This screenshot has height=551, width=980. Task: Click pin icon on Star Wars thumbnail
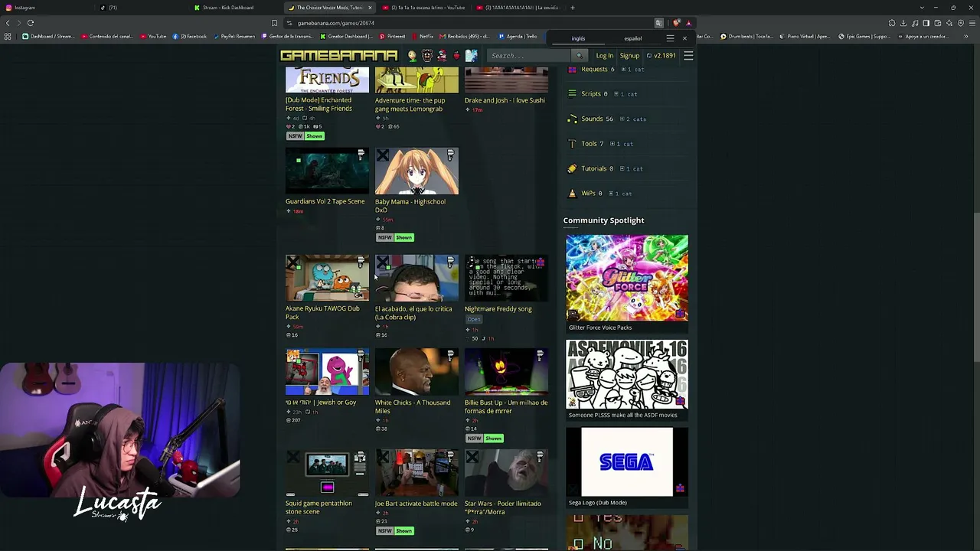click(540, 457)
